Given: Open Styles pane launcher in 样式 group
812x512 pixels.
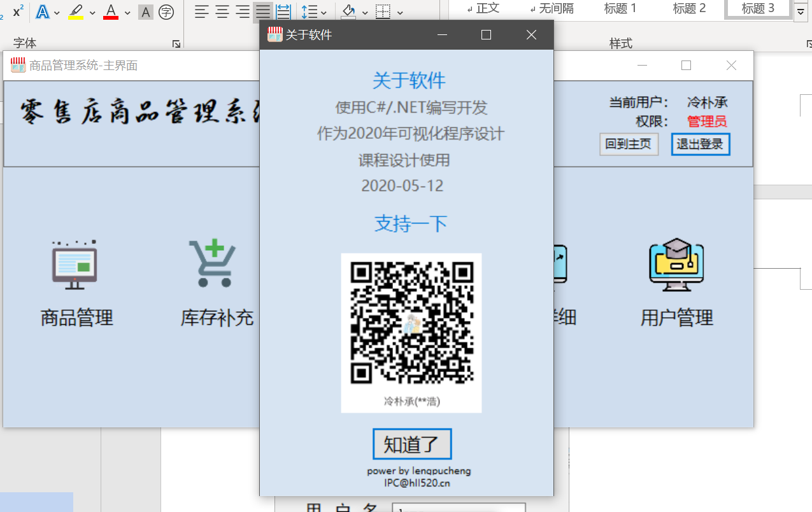Looking at the screenshot, I should [809, 43].
